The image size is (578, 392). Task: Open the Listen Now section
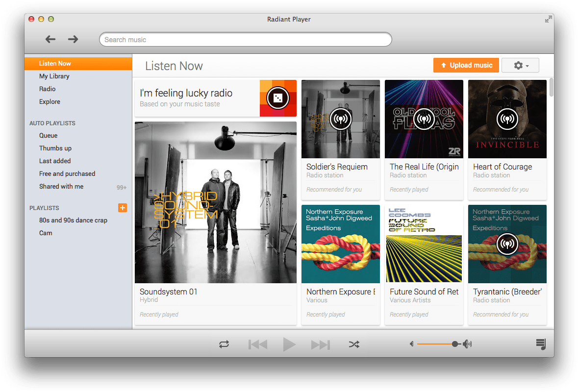(x=78, y=63)
